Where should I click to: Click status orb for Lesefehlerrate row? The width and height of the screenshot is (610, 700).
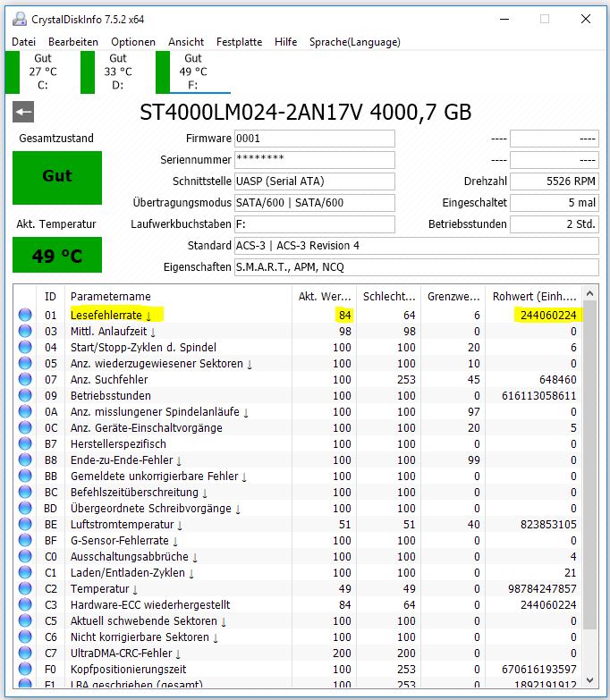(x=25, y=315)
